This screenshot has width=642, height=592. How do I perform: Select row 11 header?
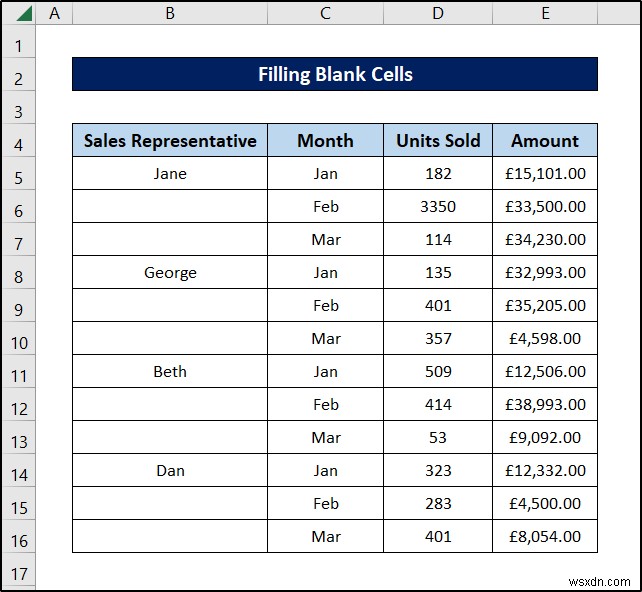(18, 372)
